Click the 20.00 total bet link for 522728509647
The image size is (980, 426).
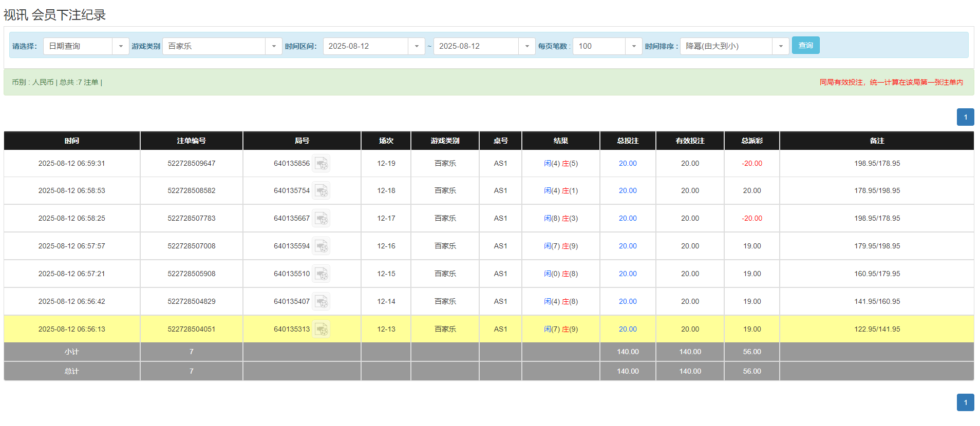coord(627,164)
